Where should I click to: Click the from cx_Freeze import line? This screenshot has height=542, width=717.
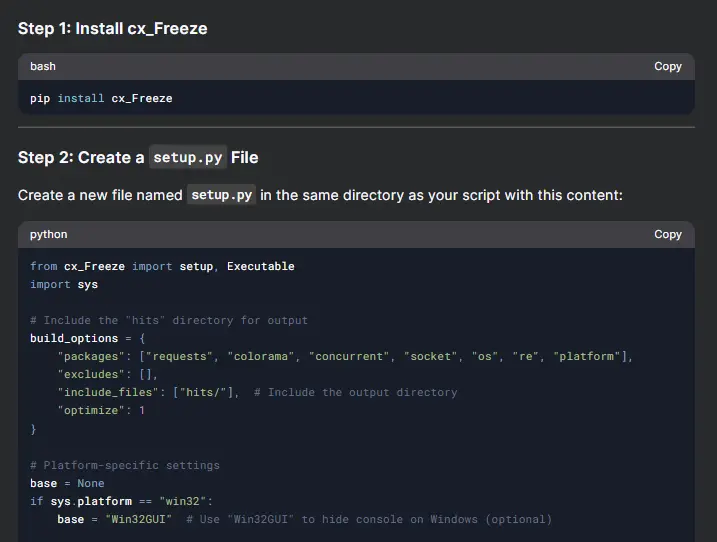pos(162,266)
